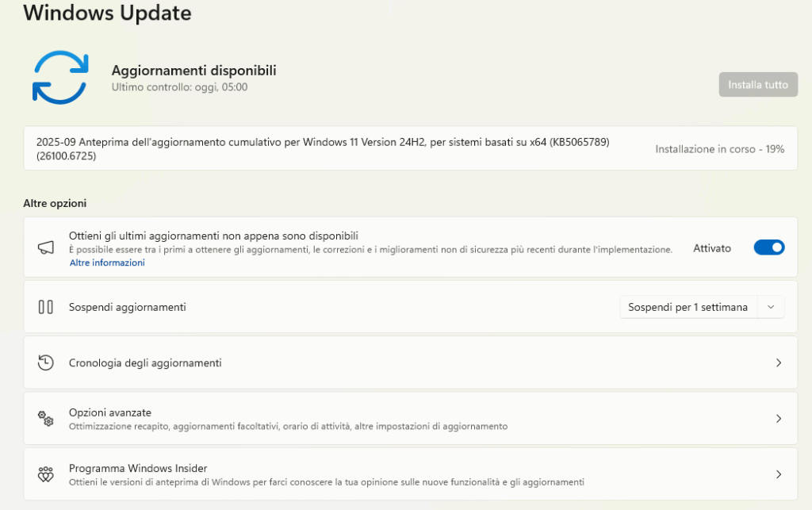Screen dimensions: 812x510
Task: Open the Sospendi per 1 settimana dropdown
Action: (688, 307)
